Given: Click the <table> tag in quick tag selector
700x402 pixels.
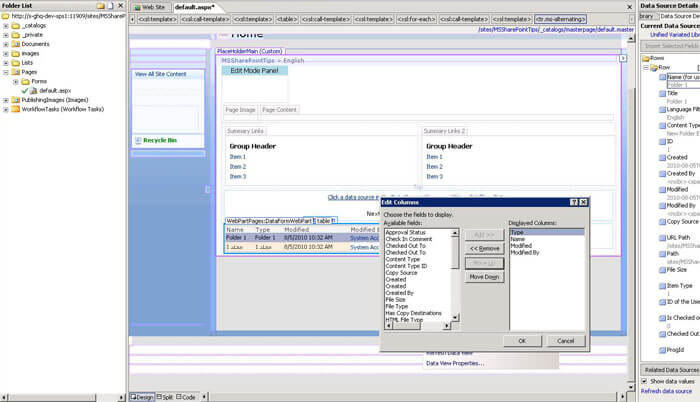Looking at the screenshot, I should coord(287,19).
